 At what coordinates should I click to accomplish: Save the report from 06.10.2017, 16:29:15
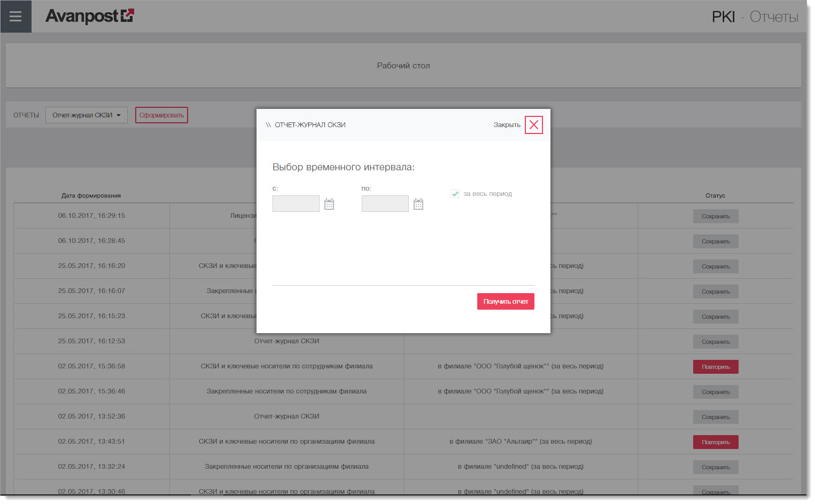(716, 216)
